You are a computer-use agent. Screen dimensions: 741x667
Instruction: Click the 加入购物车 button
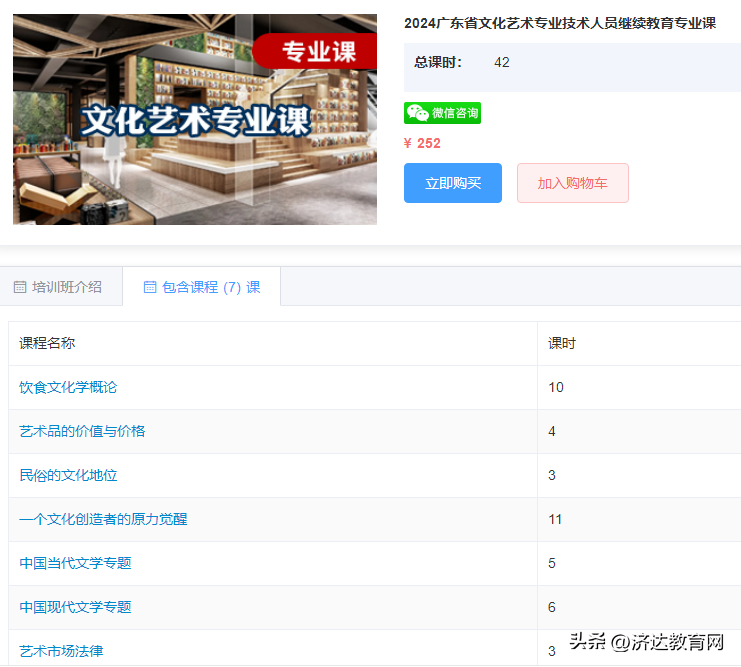pyautogui.click(x=573, y=183)
